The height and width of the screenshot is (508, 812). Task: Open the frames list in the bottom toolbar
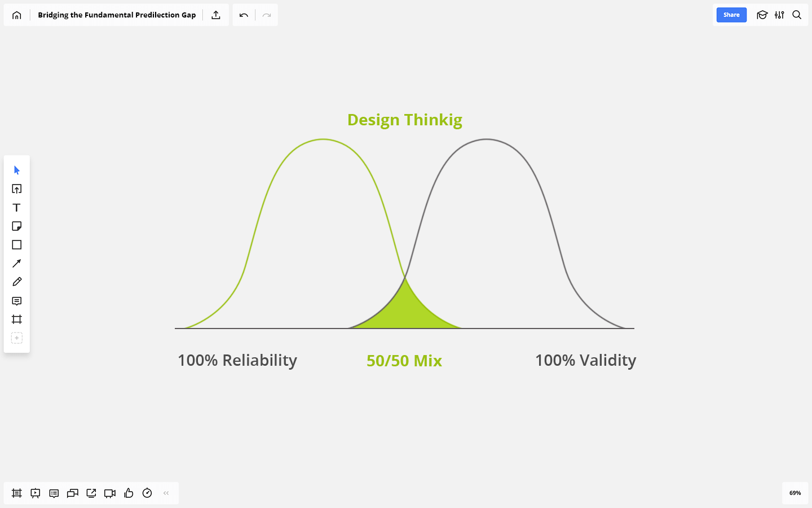(17, 493)
